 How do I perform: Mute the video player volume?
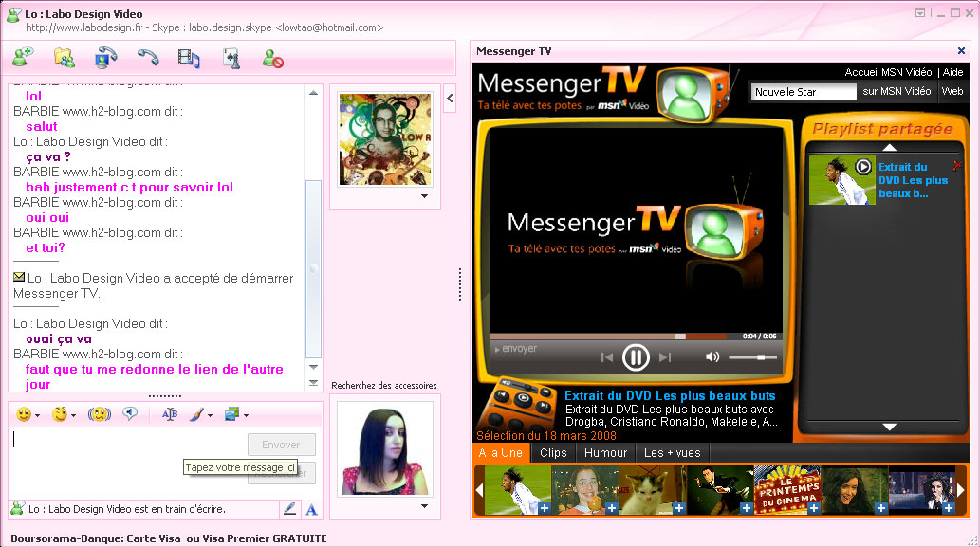tap(712, 357)
